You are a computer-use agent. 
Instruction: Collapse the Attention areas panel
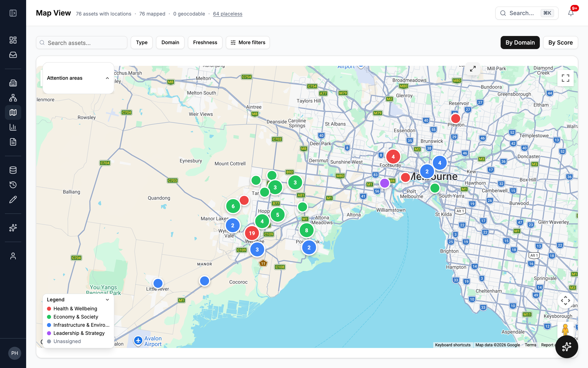107,78
